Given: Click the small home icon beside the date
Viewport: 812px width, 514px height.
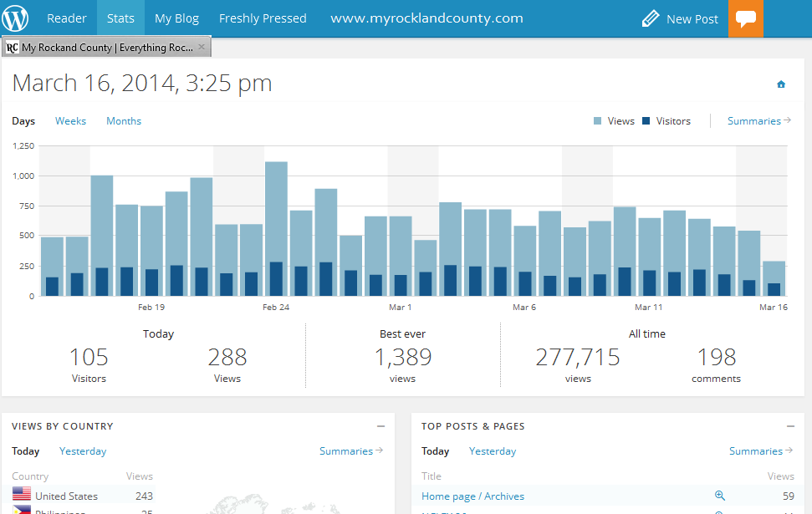Looking at the screenshot, I should 781,84.
